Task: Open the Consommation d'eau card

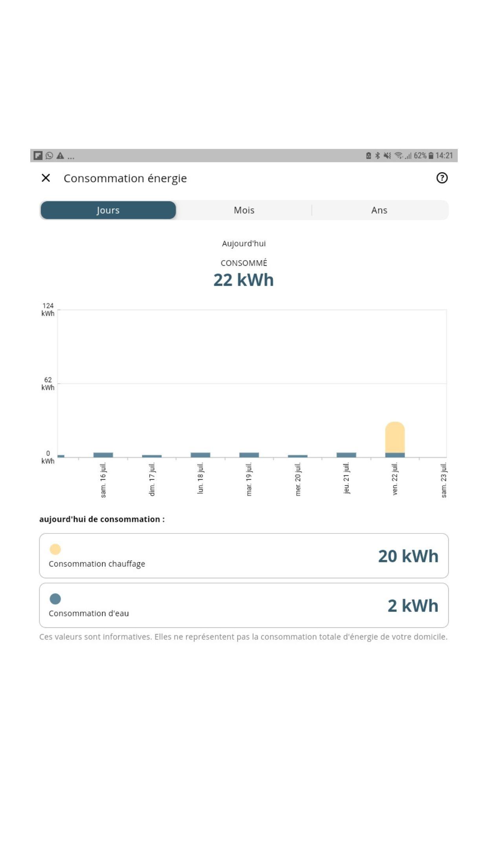Action: pos(244,605)
